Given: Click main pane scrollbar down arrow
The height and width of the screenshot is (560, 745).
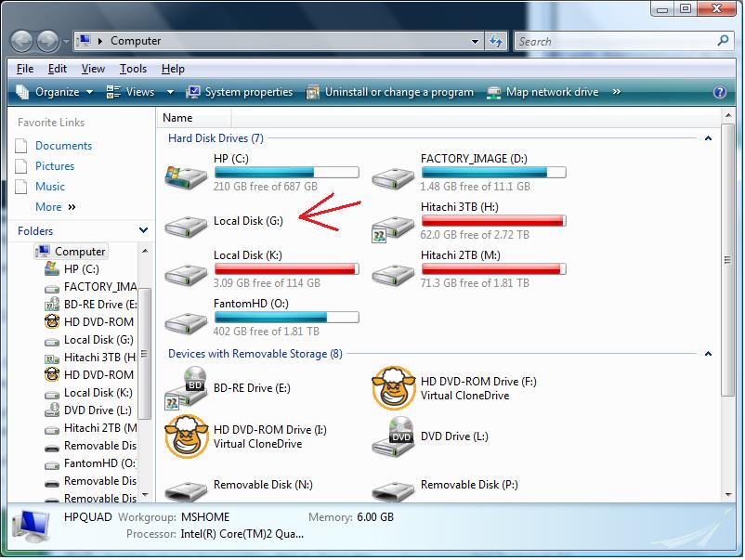Looking at the screenshot, I should pos(728,495).
